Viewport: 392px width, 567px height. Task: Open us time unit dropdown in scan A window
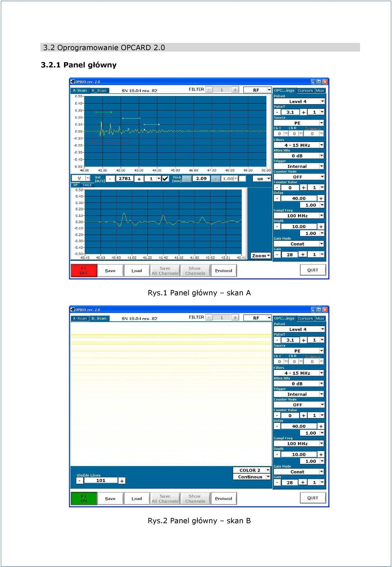pos(269,178)
